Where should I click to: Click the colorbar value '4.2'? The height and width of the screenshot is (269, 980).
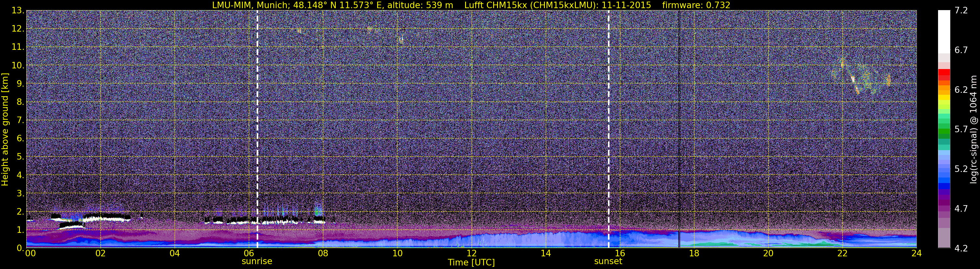pos(961,248)
